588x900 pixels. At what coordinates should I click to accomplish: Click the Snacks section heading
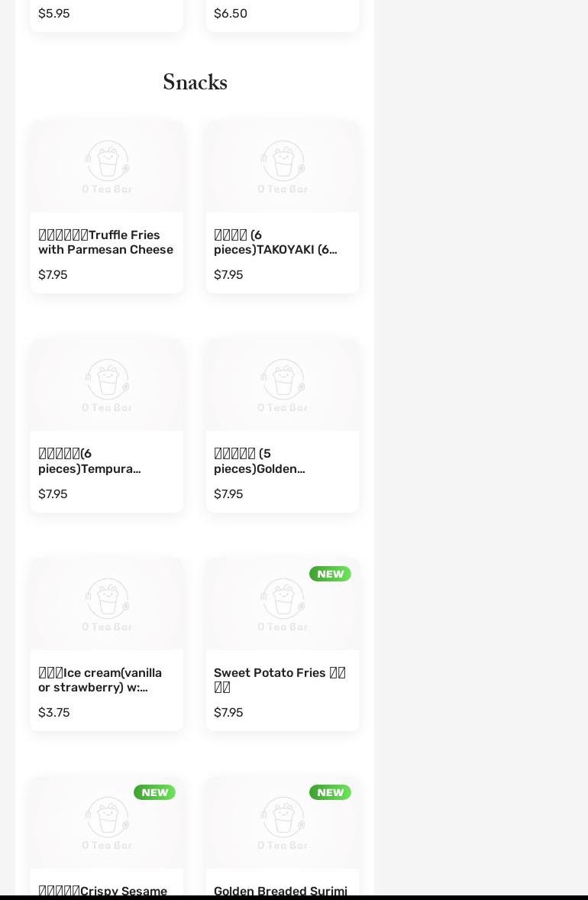coord(195,83)
